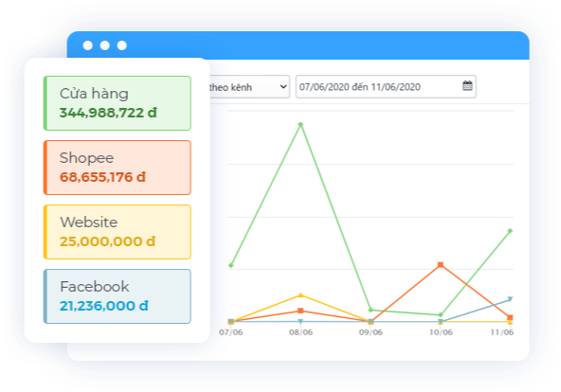
Task: Click the orange Shopee point at 10/06
Action: click(441, 265)
